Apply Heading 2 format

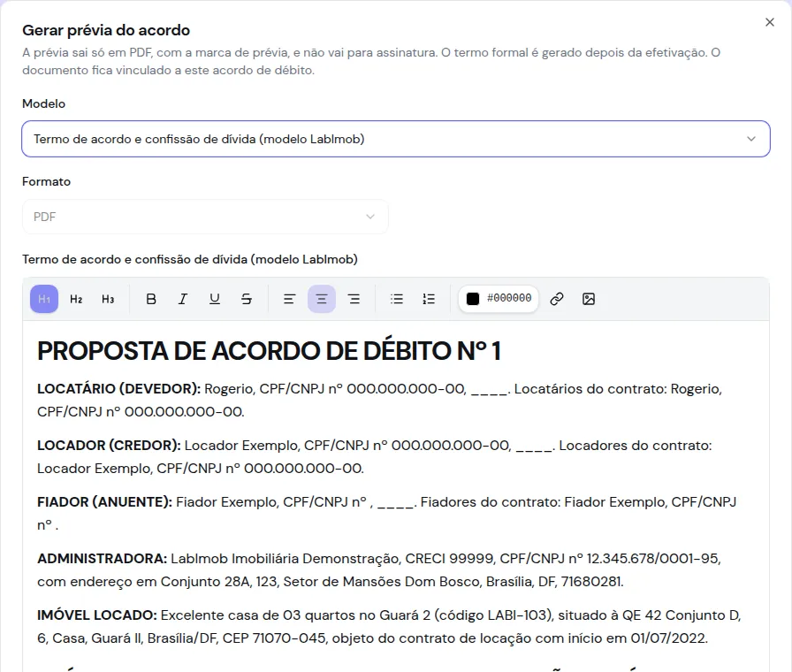76,299
